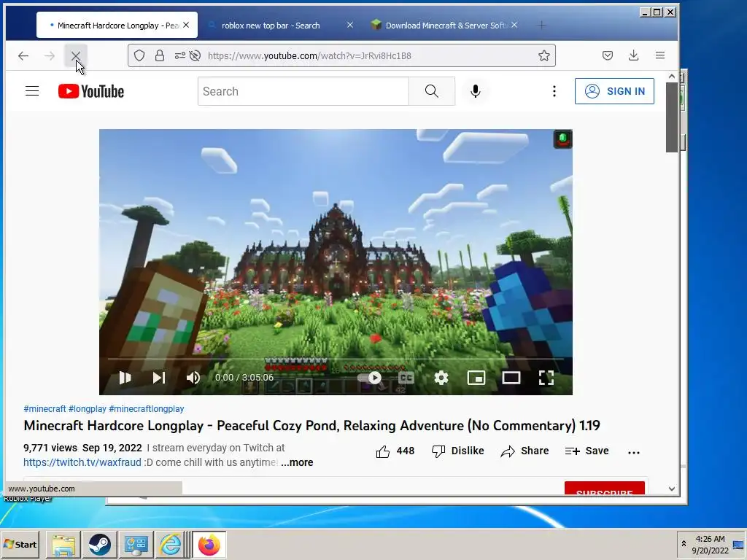747x560 pixels.
Task: Open video player settings gear
Action: pyautogui.click(x=441, y=378)
